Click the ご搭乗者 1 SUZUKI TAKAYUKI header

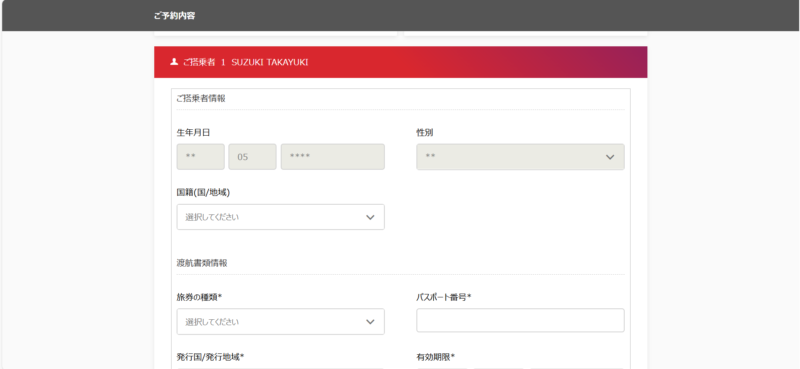401,62
